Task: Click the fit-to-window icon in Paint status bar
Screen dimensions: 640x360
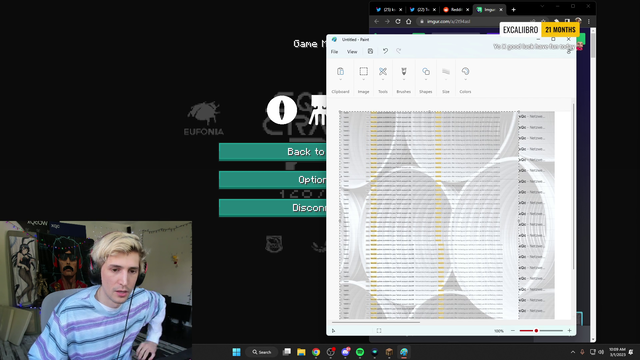Action: (379, 331)
